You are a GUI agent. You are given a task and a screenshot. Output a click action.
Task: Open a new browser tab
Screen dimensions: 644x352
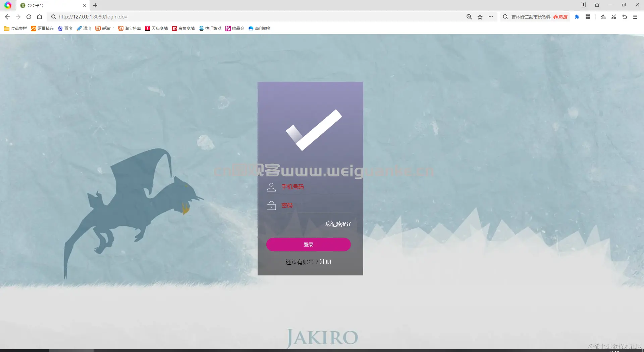coord(95,5)
